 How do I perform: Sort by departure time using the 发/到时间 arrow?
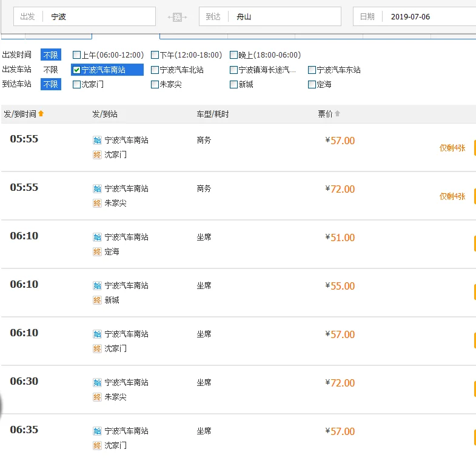(41, 114)
